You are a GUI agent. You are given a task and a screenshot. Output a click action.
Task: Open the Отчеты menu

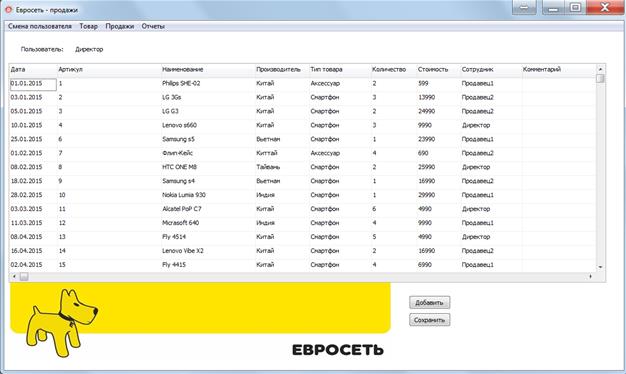tap(153, 26)
